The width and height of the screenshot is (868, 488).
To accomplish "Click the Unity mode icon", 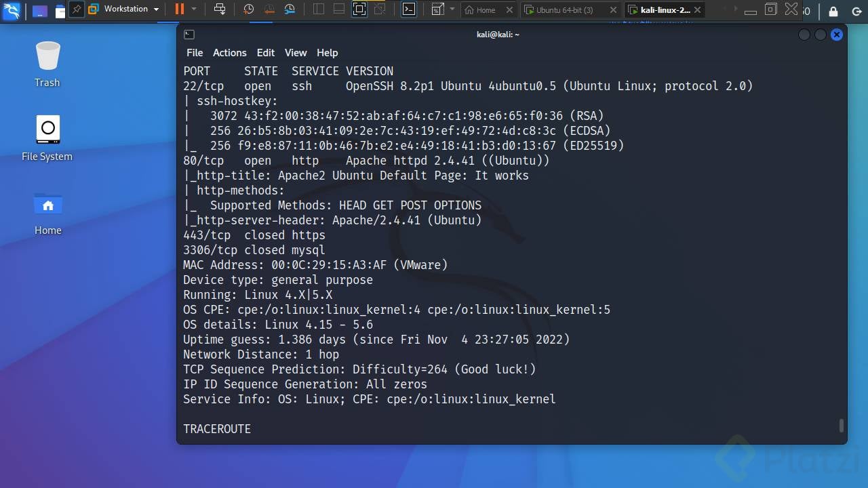I will tap(380, 9).
